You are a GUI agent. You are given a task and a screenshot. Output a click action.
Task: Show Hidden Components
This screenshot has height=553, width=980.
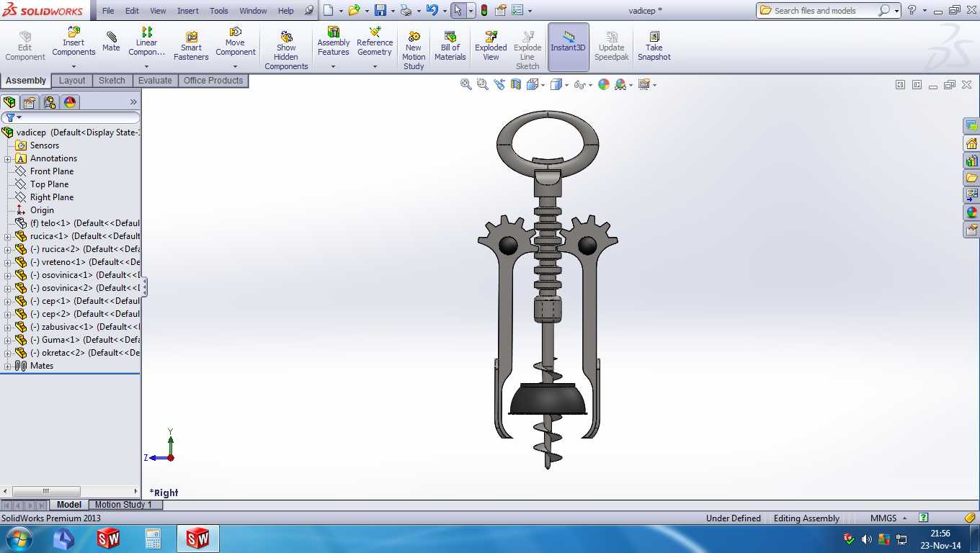pos(286,50)
